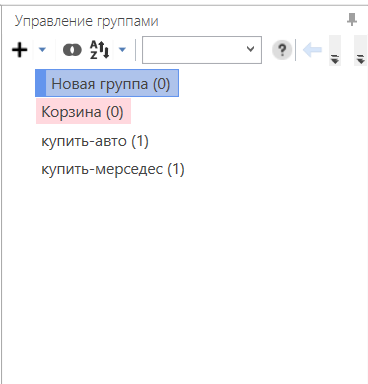Viewport: 368px width, 384px height.
Task: Click the question mark help icon
Action: click(282, 50)
